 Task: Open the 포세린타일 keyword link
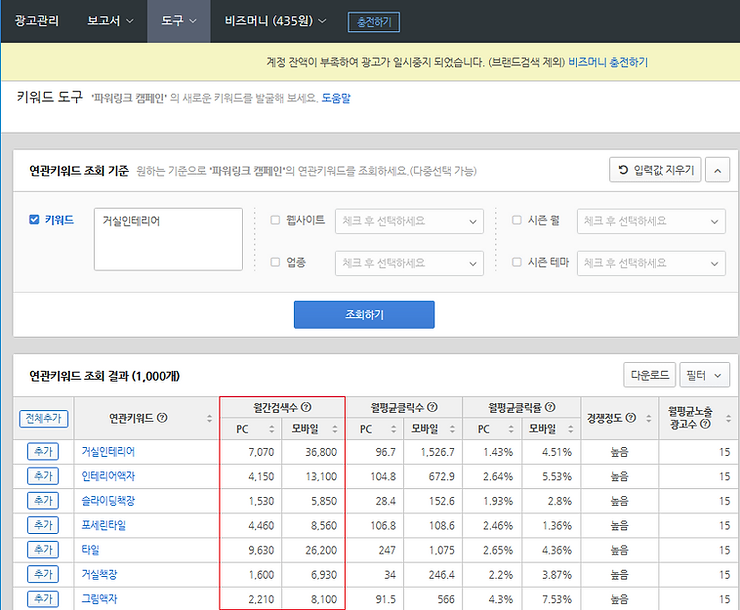pyautogui.click(x=104, y=525)
